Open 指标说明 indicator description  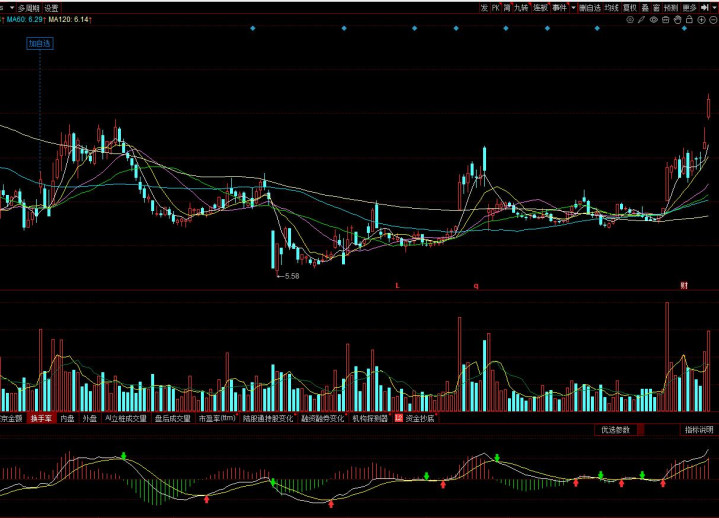point(699,430)
